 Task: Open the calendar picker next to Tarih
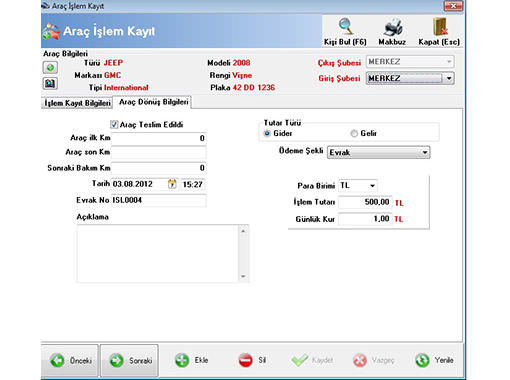click(172, 184)
